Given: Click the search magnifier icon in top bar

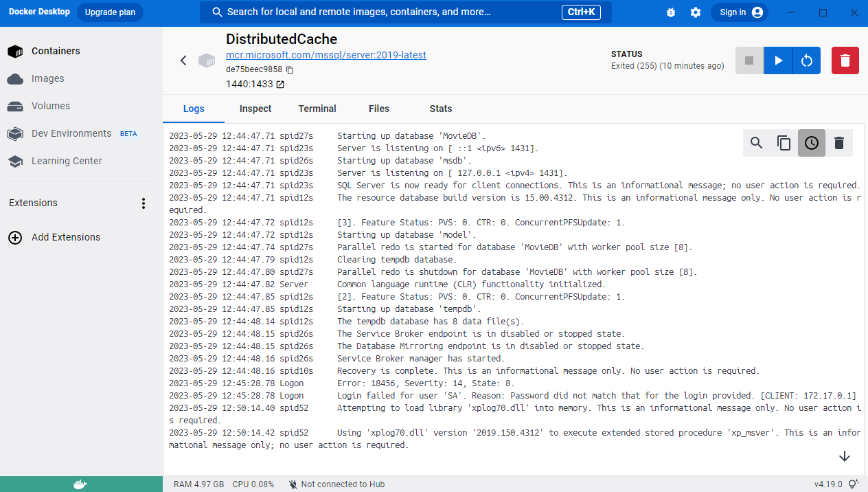Looking at the screenshot, I should [218, 12].
